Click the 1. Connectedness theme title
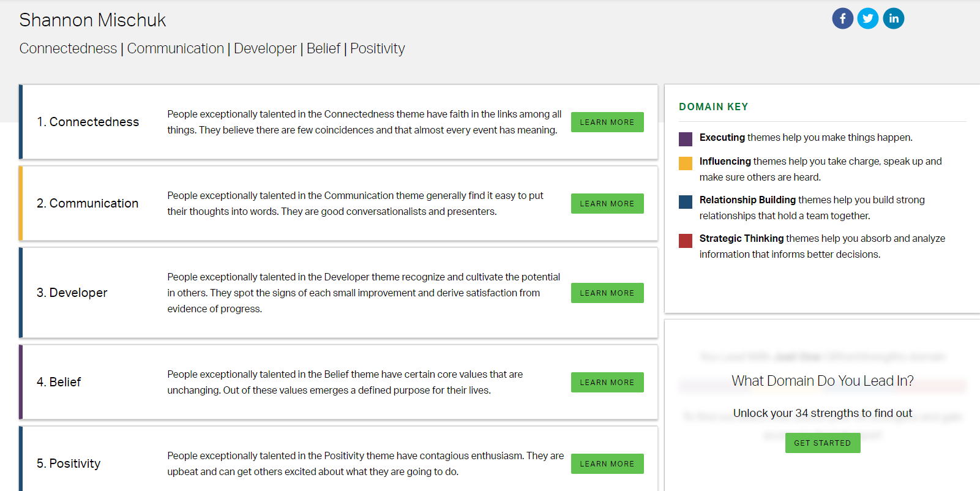The width and height of the screenshot is (980, 491). (88, 122)
